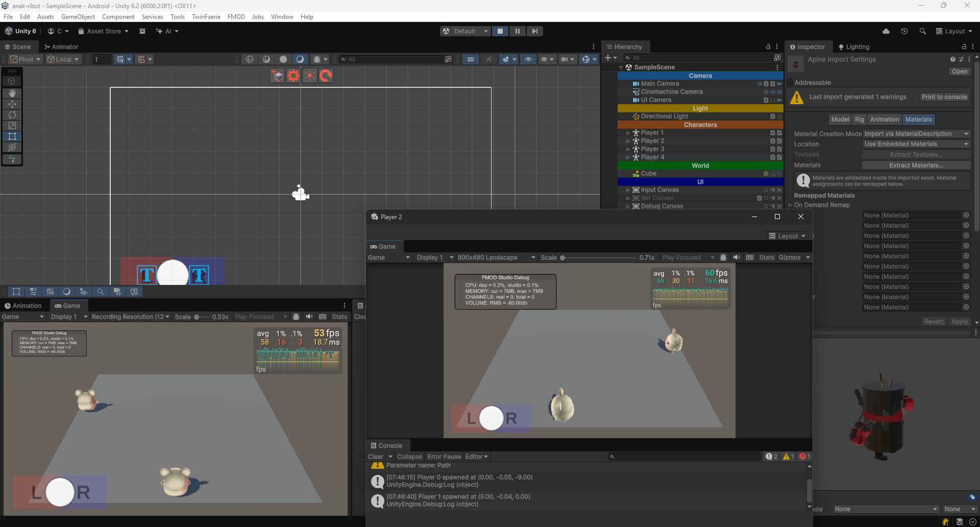The image size is (980, 527).
Task: Pause the editor playmode
Action: [x=518, y=31]
